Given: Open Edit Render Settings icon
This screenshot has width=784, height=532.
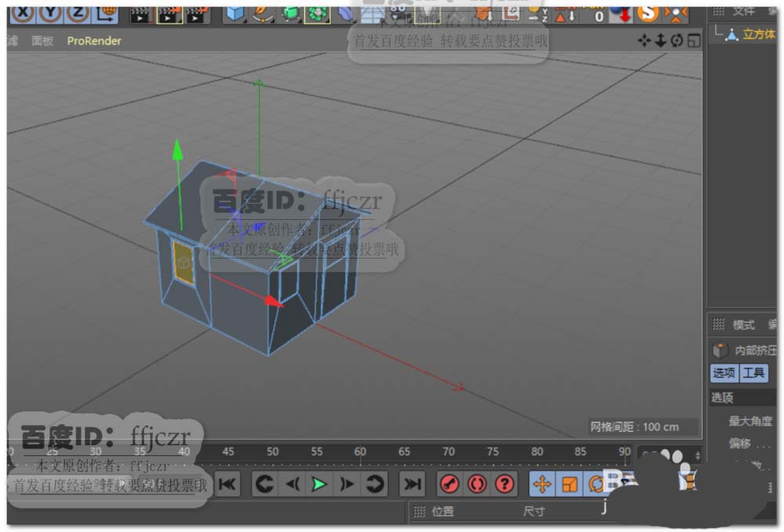Looking at the screenshot, I should pos(197,15).
